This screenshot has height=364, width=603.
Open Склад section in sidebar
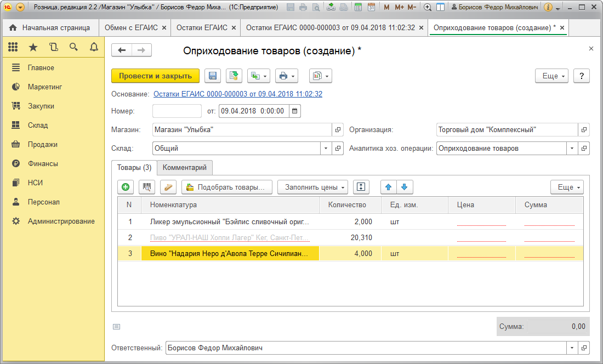click(x=38, y=126)
